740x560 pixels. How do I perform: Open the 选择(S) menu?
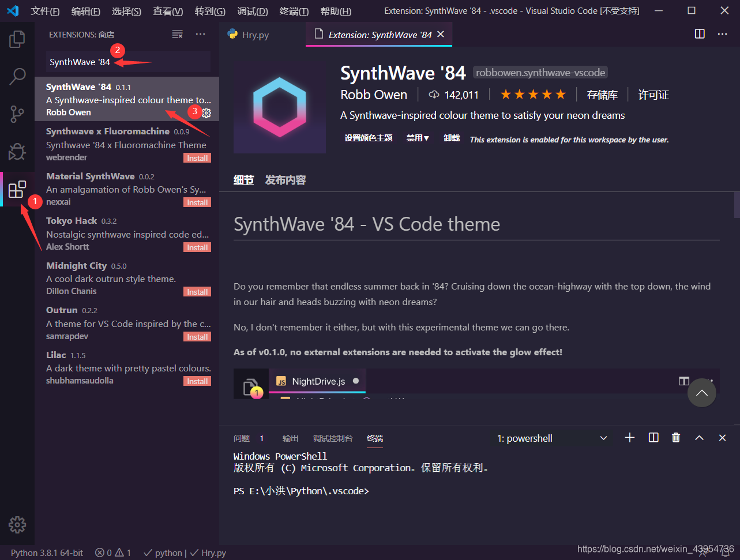tap(126, 11)
